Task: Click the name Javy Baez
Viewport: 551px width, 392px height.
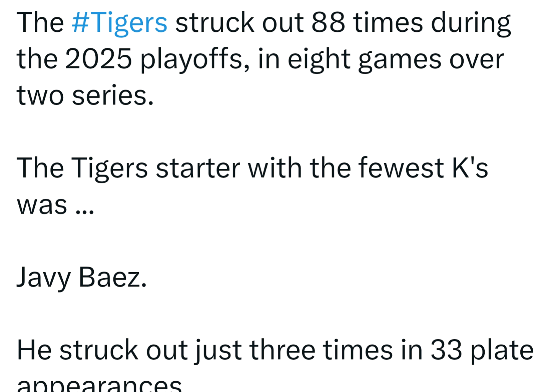Action: tap(82, 277)
